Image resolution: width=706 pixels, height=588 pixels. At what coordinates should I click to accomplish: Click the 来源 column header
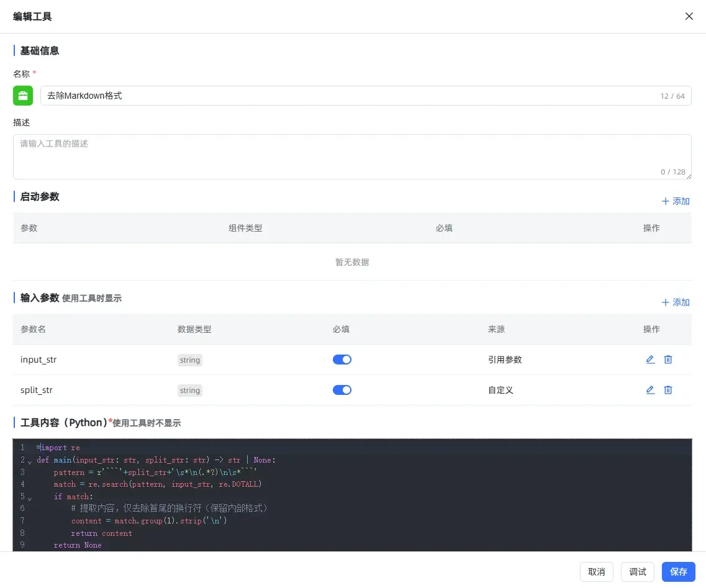pyautogui.click(x=496, y=329)
